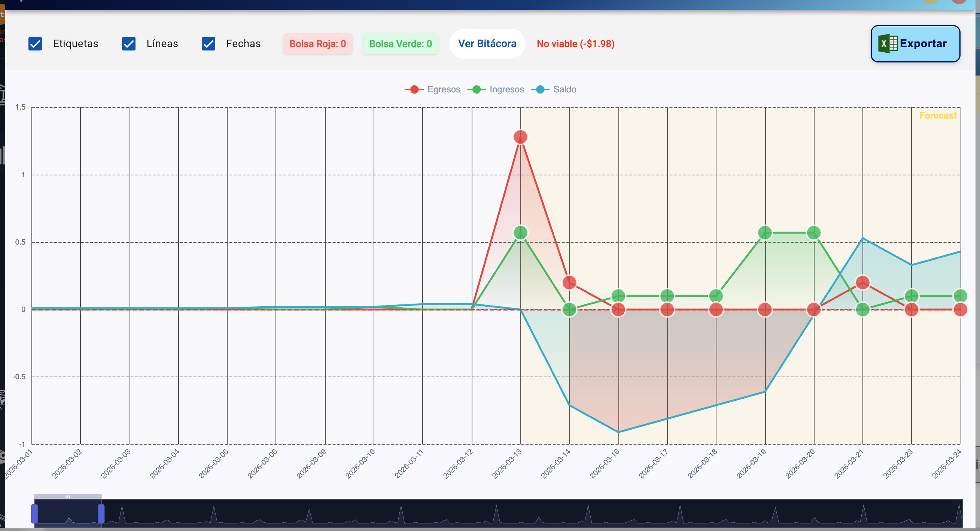Screen dimensions: 980x531
Task: Click the blue Saldo legend marker
Action: pos(540,89)
